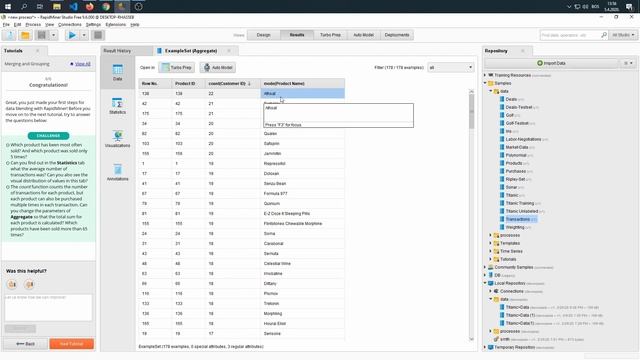Click the View All tutorials link
This screenshot has height=360, width=640.
83,64
